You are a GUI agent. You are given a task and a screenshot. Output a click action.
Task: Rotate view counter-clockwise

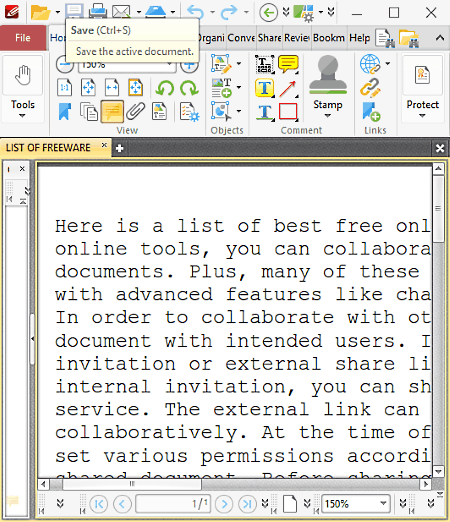click(165, 88)
